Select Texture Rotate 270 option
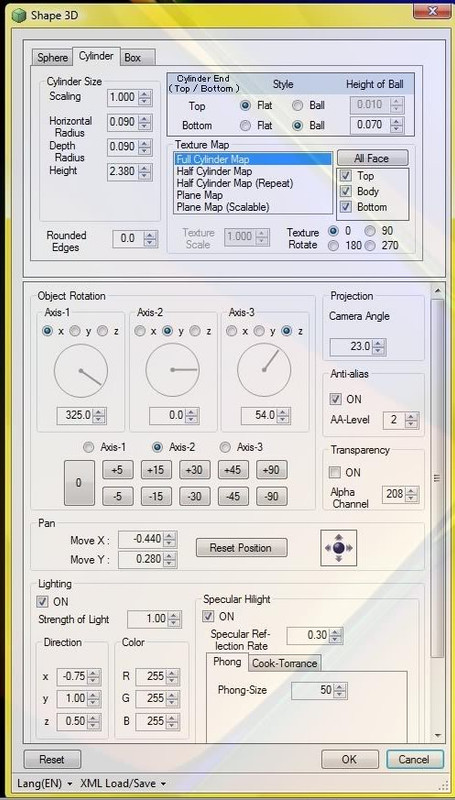Screen dimensions: 455x800 [370, 245]
